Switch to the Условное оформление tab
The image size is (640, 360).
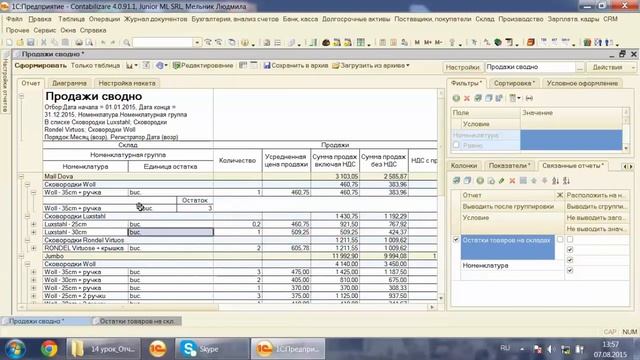click(x=582, y=83)
